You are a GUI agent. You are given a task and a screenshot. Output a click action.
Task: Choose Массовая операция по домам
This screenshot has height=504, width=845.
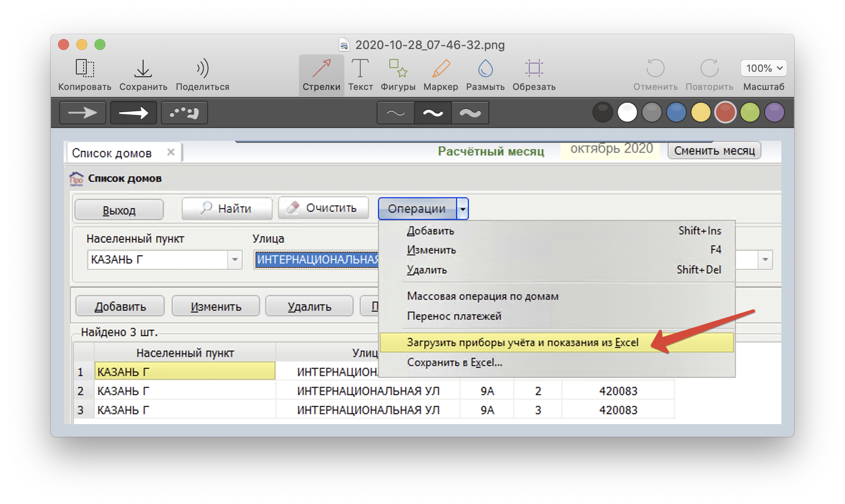point(557,296)
